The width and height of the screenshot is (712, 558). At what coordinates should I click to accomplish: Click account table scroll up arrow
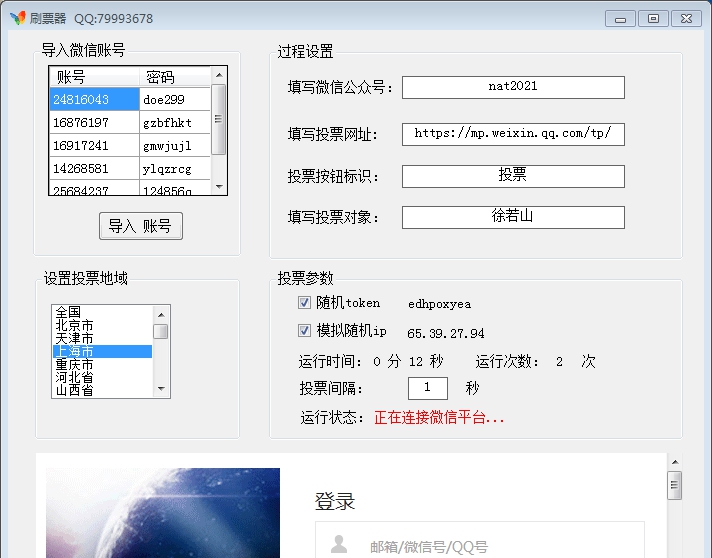(x=219, y=75)
